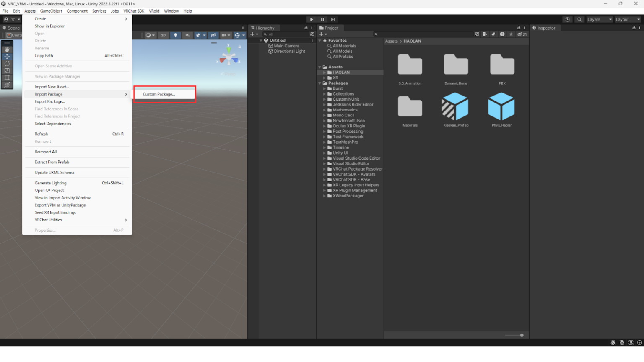Click the Step frame button
The width and height of the screenshot is (644, 362).
(x=333, y=19)
